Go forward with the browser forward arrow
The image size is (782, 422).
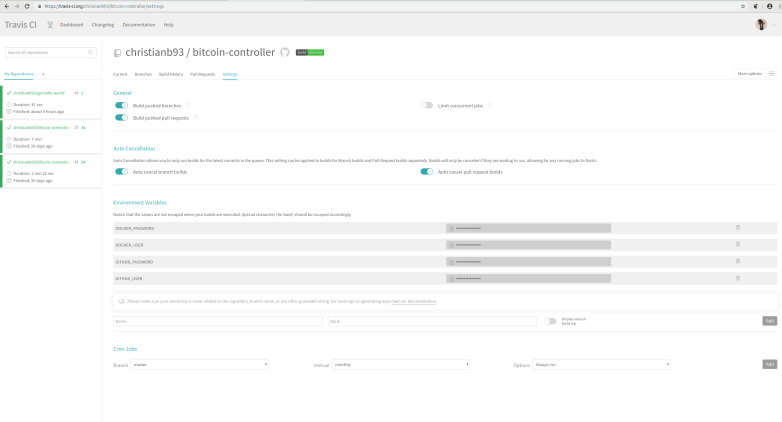(16, 6)
